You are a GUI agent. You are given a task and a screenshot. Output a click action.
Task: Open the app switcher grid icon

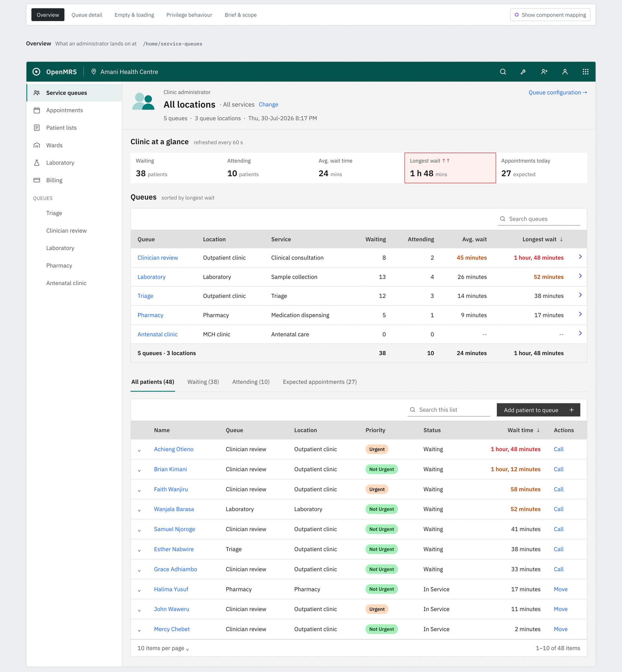pos(585,72)
